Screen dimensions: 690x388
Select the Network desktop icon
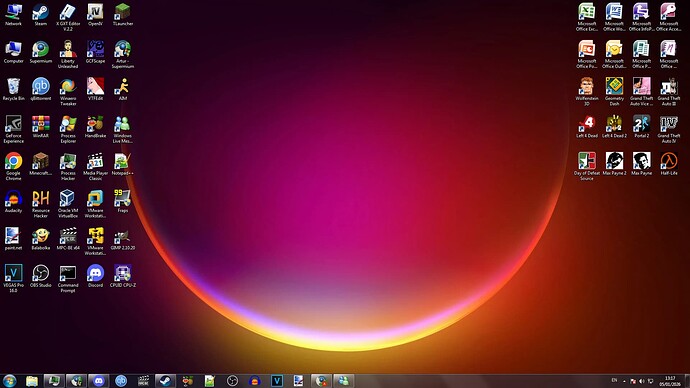(13, 15)
